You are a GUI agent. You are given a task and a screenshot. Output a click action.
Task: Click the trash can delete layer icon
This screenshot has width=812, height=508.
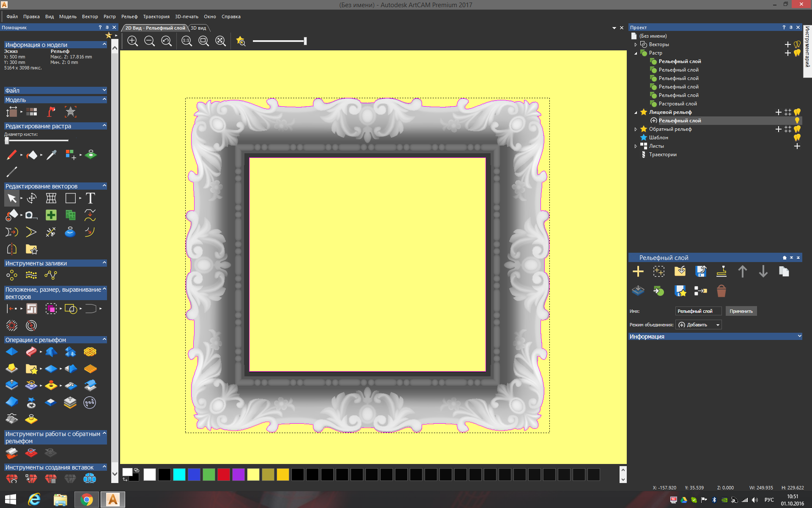click(721, 291)
